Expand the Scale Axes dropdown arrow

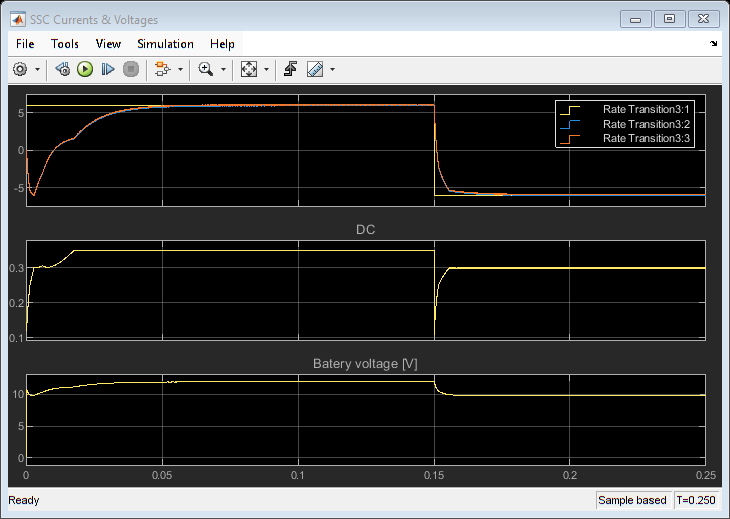coord(267,70)
